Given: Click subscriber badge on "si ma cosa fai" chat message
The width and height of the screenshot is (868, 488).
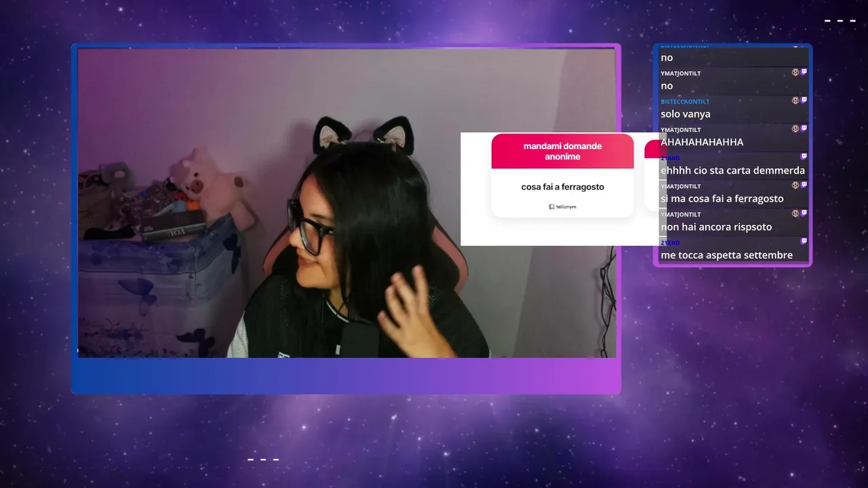Looking at the screenshot, I should pos(795,185).
